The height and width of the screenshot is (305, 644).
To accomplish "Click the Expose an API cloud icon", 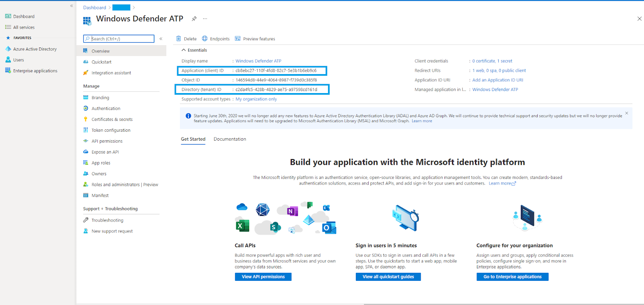I will tap(85, 152).
